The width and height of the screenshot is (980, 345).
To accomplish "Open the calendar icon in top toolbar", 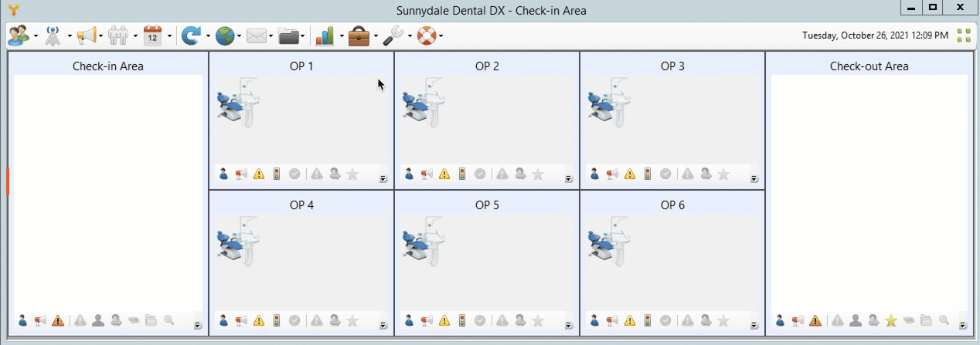I will tap(152, 36).
